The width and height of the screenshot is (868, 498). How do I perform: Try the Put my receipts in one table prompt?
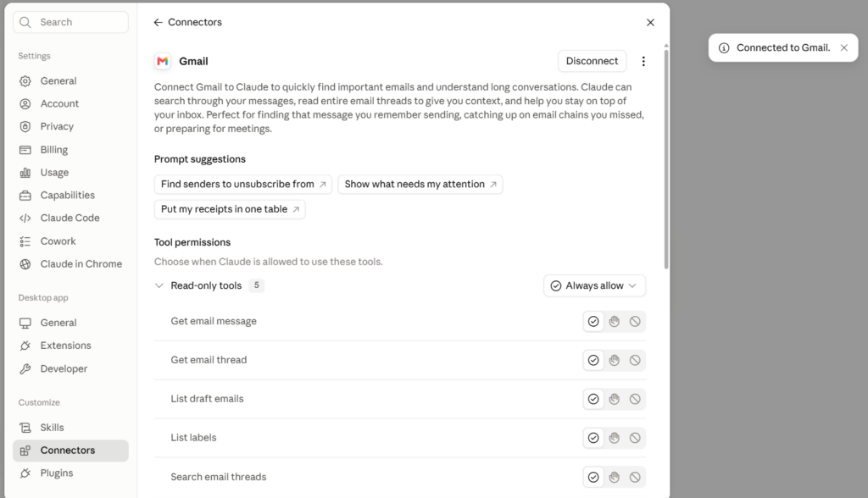[x=230, y=209]
